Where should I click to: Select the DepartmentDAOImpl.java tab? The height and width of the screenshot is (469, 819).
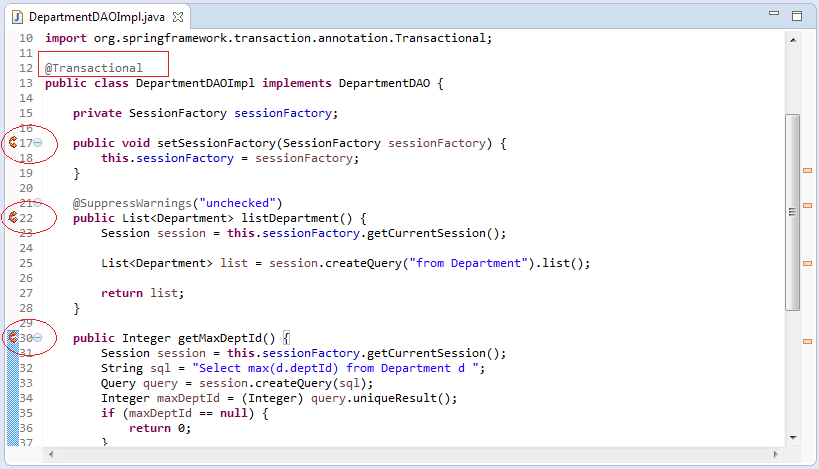[97, 17]
